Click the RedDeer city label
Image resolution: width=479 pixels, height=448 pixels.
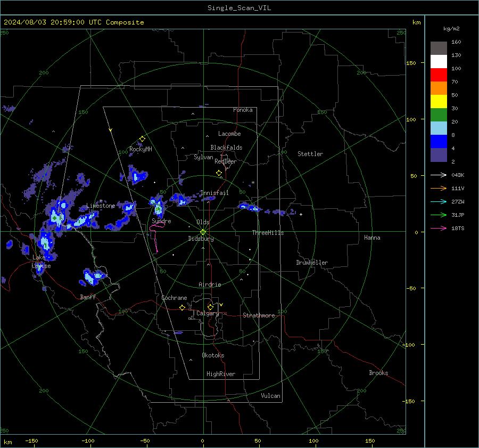click(x=226, y=161)
